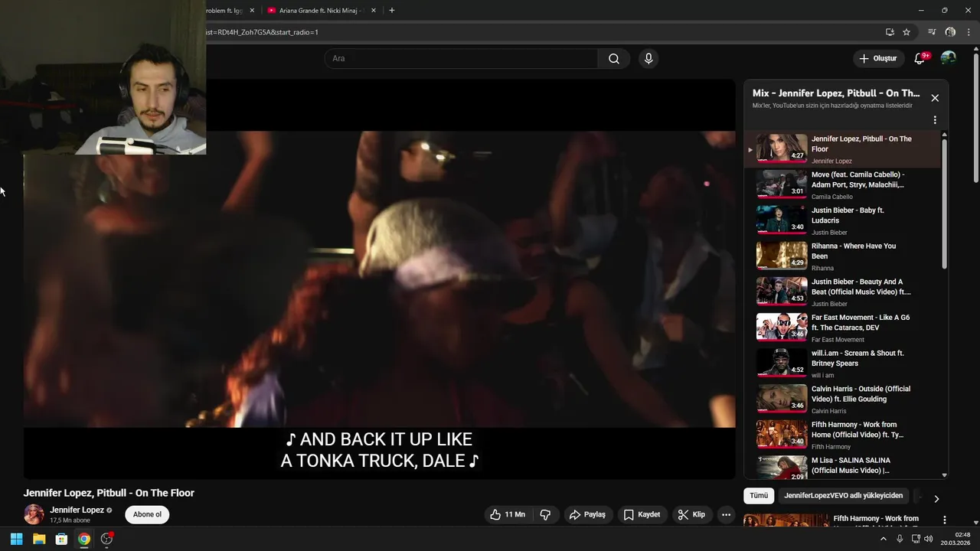
Task: Open the Mix playlist options menu
Action: [935, 120]
